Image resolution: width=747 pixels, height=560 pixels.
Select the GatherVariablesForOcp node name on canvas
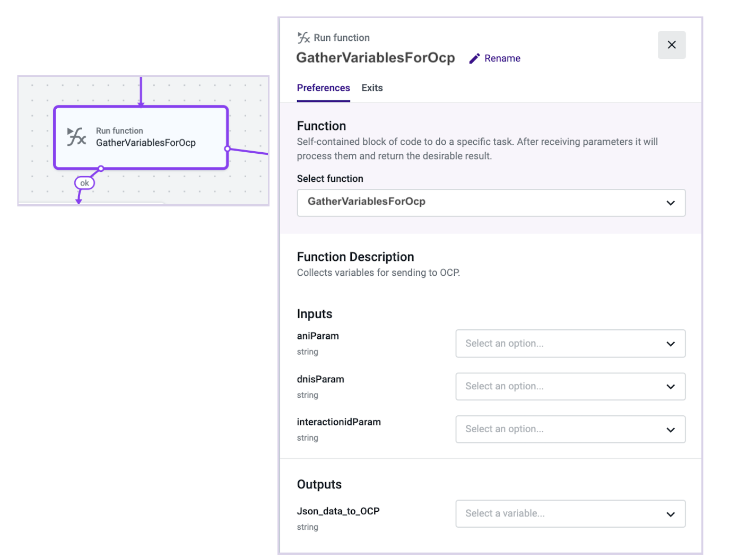(x=145, y=143)
